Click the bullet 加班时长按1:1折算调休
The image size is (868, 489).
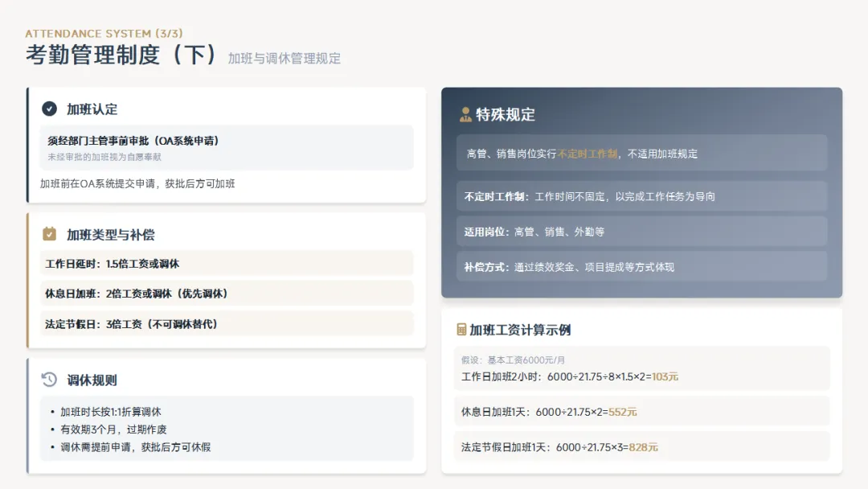(x=111, y=412)
